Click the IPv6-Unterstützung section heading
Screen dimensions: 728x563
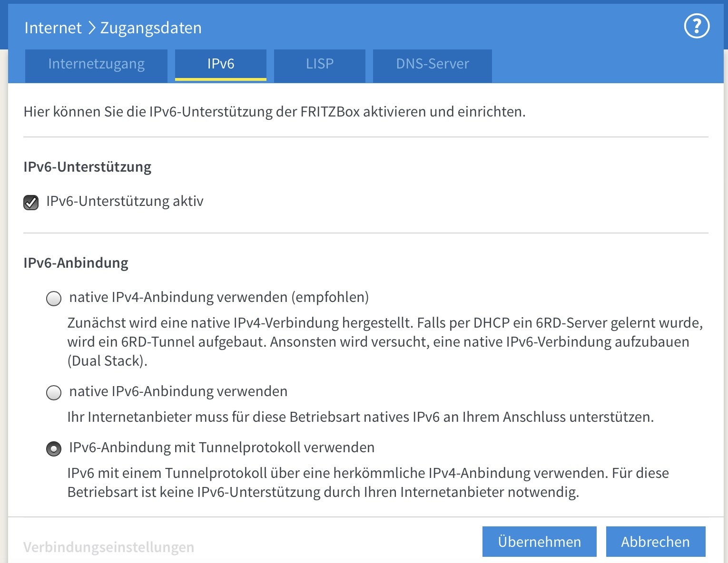pyautogui.click(x=88, y=167)
